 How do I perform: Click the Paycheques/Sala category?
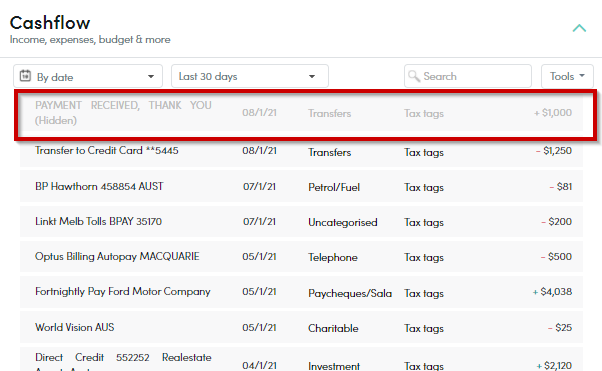[350, 293]
